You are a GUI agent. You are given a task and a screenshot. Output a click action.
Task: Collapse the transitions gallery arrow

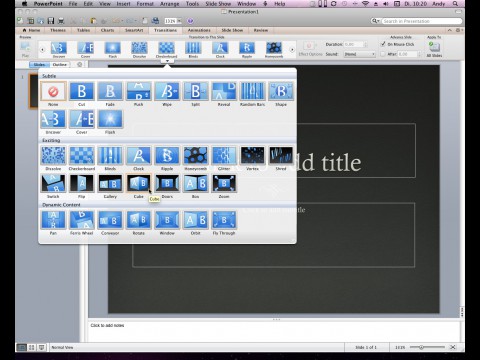[x=167, y=61]
